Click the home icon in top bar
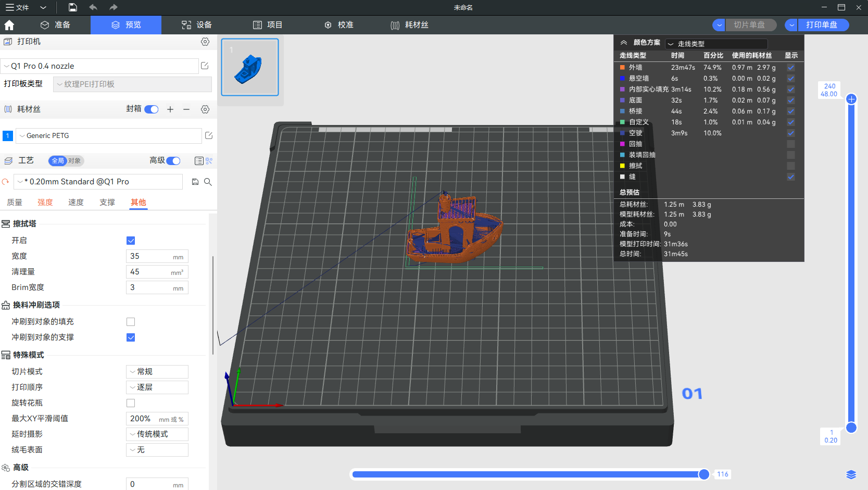The image size is (868, 490). tap(9, 25)
